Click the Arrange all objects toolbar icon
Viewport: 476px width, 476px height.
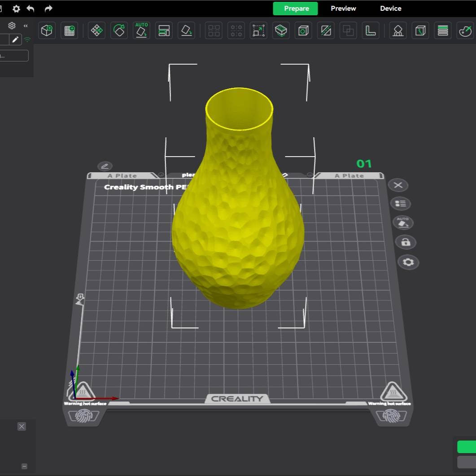point(164,31)
